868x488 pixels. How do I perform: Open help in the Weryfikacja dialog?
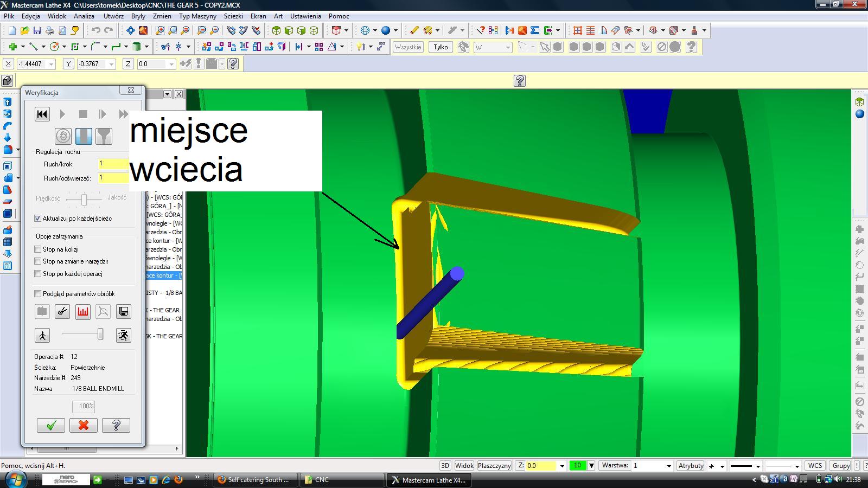click(116, 425)
